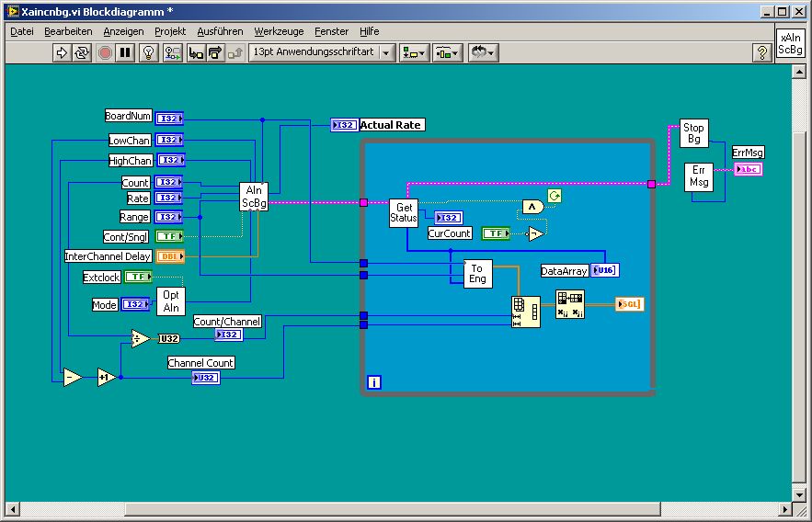The image size is (812, 522).
Task: Click the AND gate function node
Action: pos(532,207)
